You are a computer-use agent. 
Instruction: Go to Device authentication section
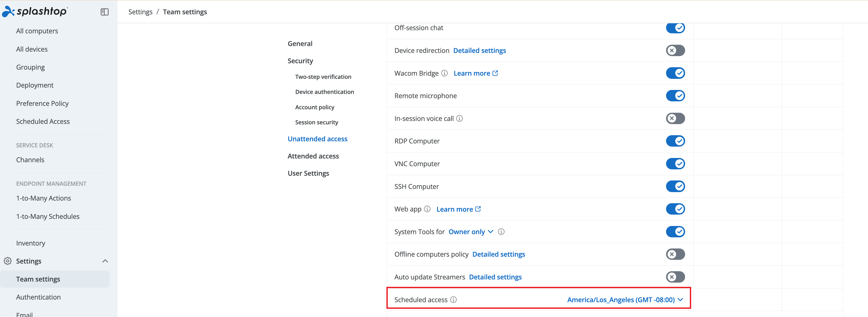point(325,92)
